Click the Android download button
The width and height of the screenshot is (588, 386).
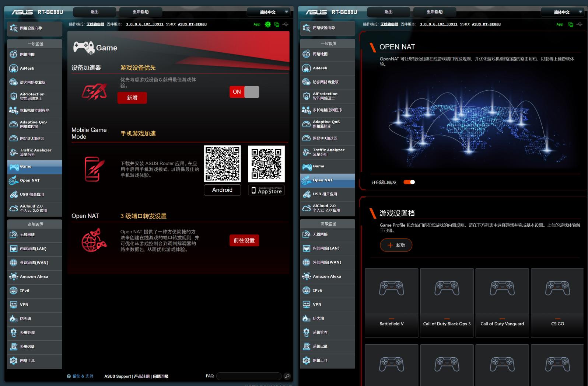222,190
